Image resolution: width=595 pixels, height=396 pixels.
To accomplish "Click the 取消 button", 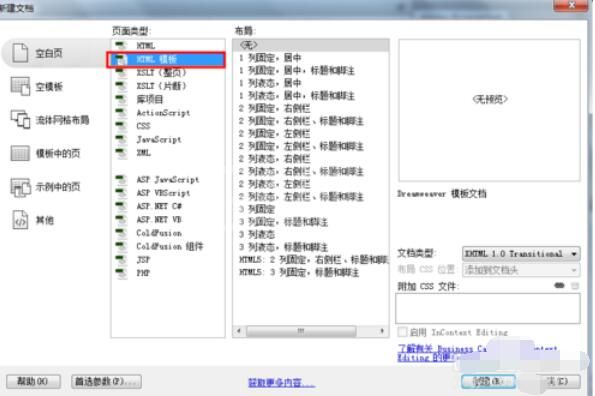I will (x=557, y=381).
